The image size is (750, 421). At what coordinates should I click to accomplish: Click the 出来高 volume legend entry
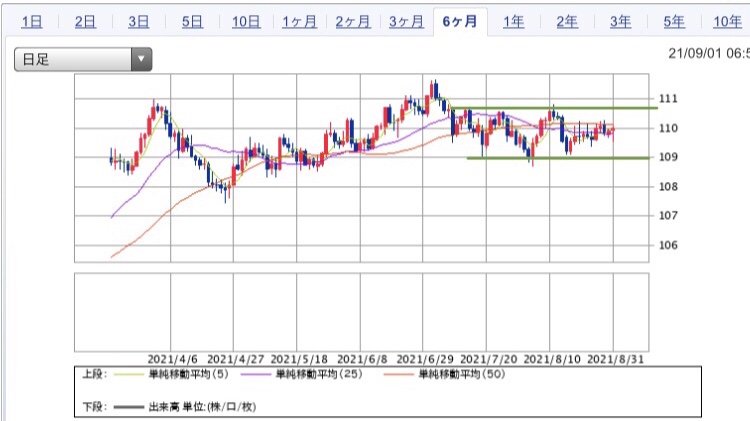[x=202, y=407]
